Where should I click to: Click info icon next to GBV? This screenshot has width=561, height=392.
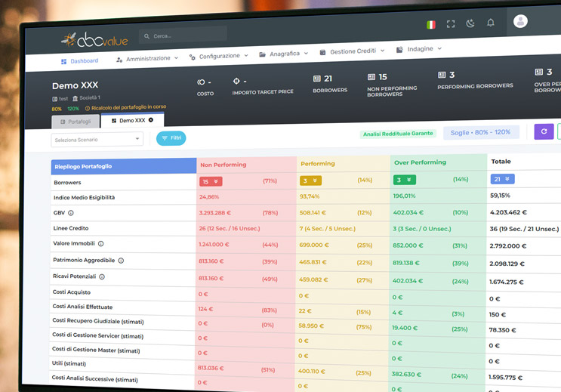point(71,213)
